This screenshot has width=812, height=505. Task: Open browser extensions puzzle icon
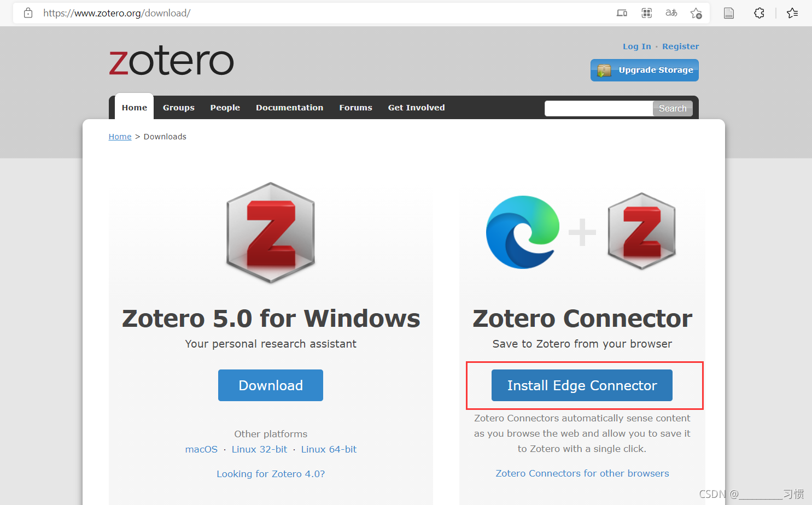[759, 13]
